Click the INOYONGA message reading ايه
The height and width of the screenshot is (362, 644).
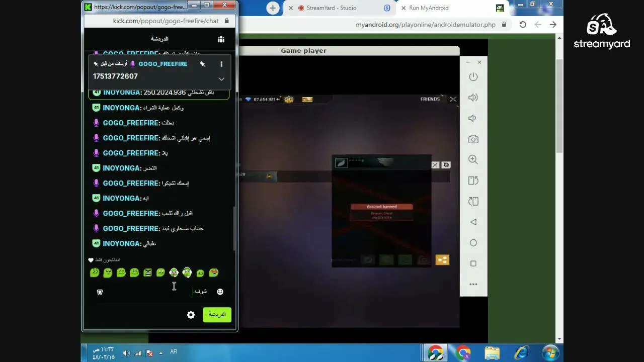click(121, 198)
